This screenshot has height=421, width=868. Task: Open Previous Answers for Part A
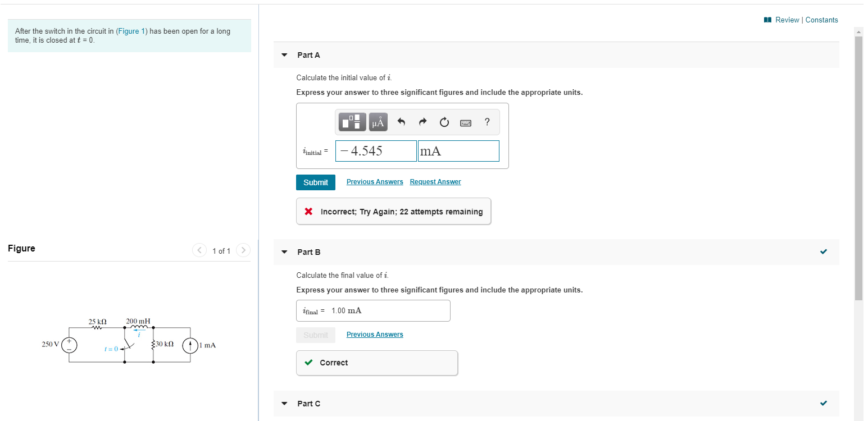click(x=374, y=181)
